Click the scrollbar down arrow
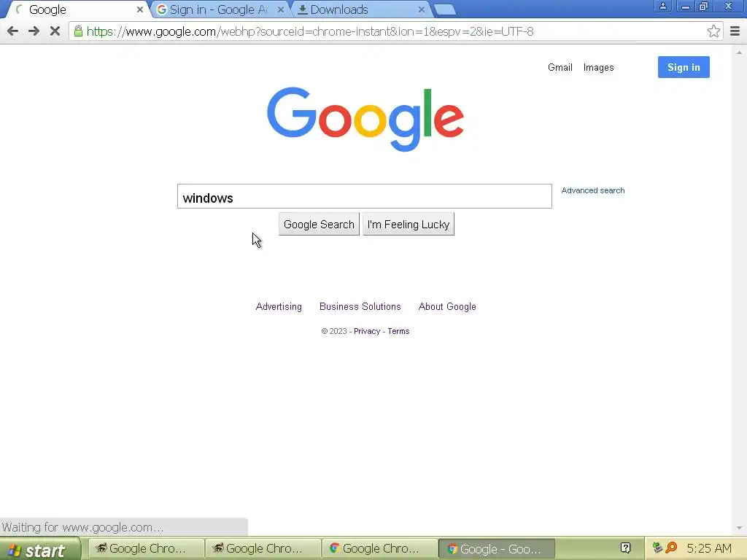 pyautogui.click(x=739, y=528)
